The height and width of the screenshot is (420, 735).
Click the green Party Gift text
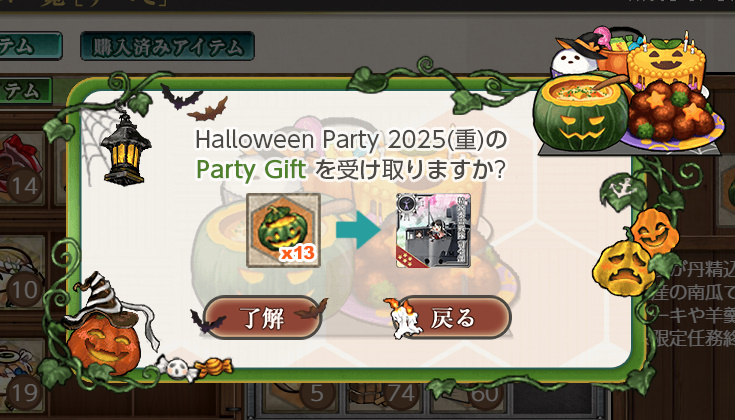tap(251, 170)
